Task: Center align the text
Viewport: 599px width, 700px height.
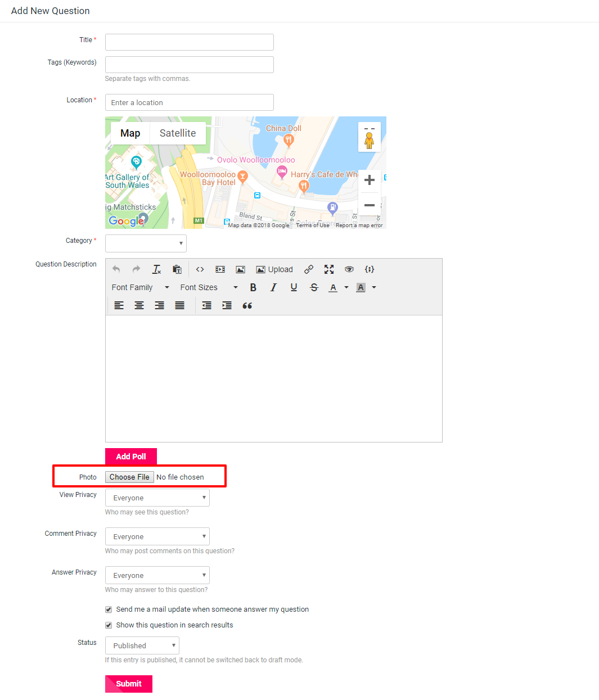Action: (x=139, y=305)
